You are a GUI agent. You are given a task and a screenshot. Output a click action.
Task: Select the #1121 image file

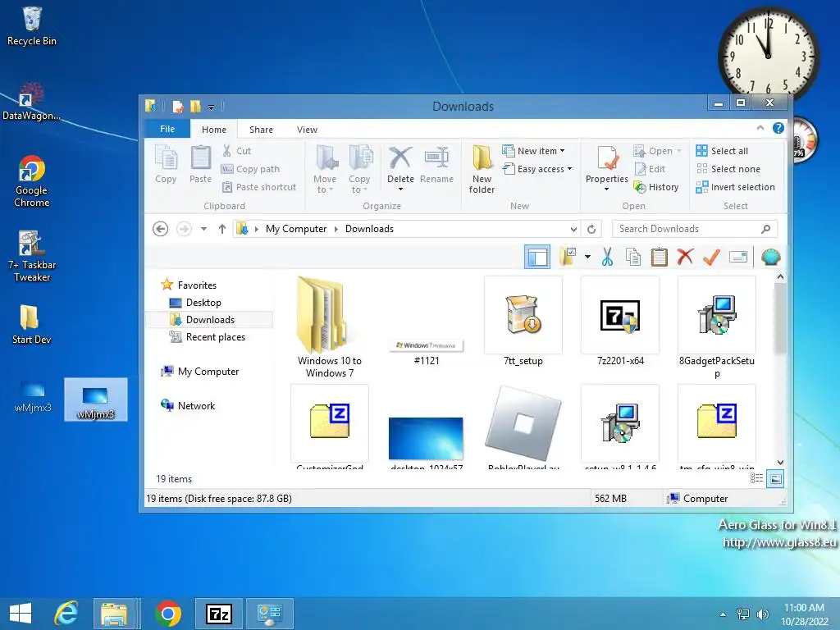pos(427,351)
